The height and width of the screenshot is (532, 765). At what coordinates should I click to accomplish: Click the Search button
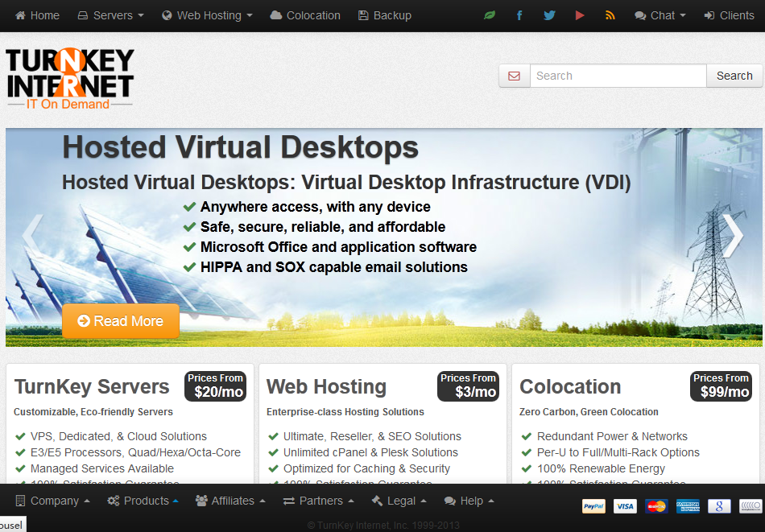point(734,76)
